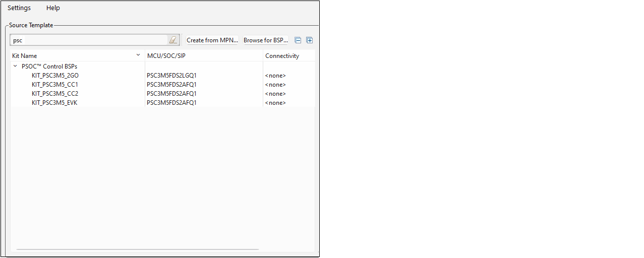The width and height of the screenshot is (644, 258).
Task: Select the PSOC Control BSPs category row
Action: (x=49, y=67)
